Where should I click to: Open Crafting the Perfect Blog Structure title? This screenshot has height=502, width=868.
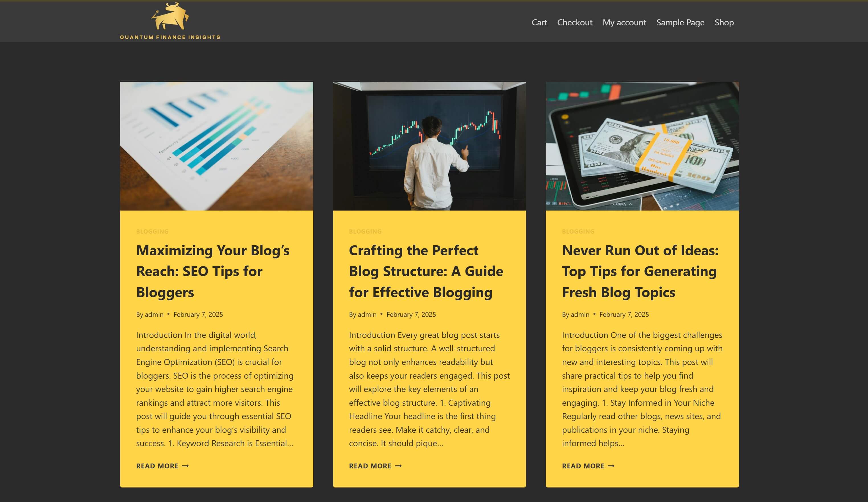pos(426,271)
